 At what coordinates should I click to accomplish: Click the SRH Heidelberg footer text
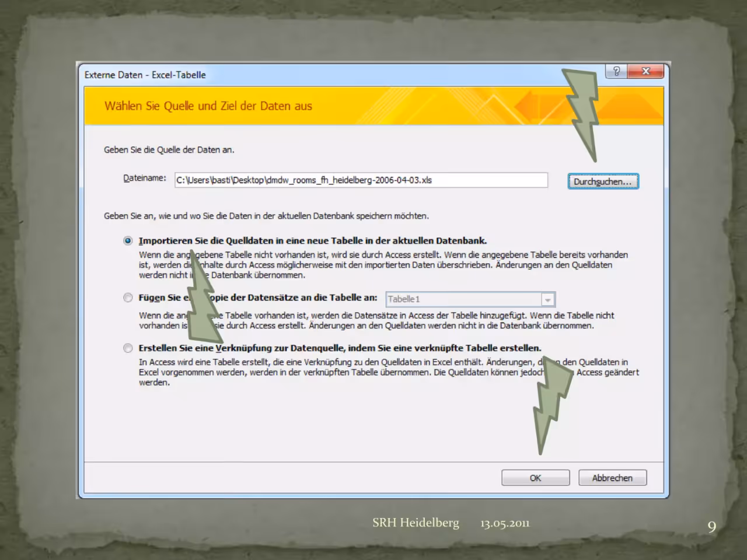pyautogui.click(x=416, y=523)
